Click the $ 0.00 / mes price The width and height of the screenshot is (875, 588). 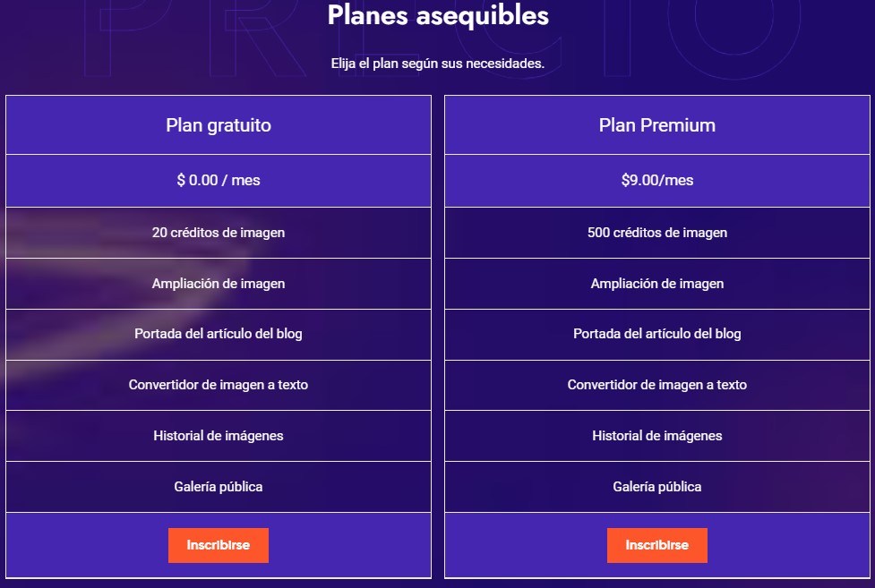(219, 180)
